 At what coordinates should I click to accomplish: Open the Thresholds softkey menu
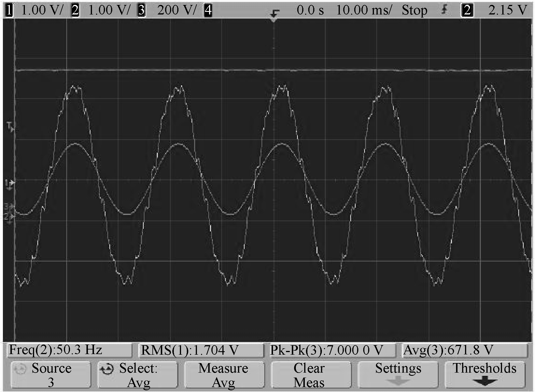point(484,375)
